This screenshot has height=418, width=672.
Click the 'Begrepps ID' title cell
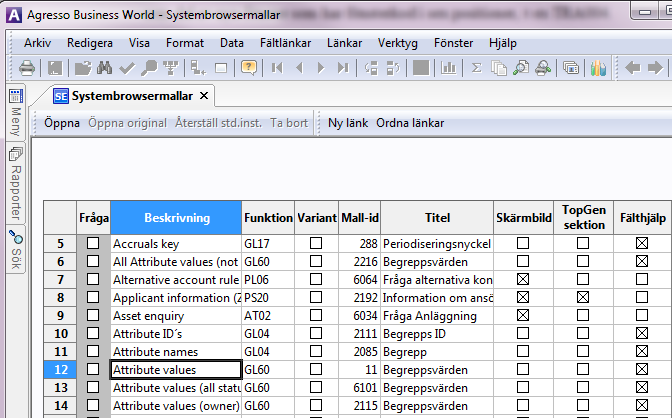[437, 334]
